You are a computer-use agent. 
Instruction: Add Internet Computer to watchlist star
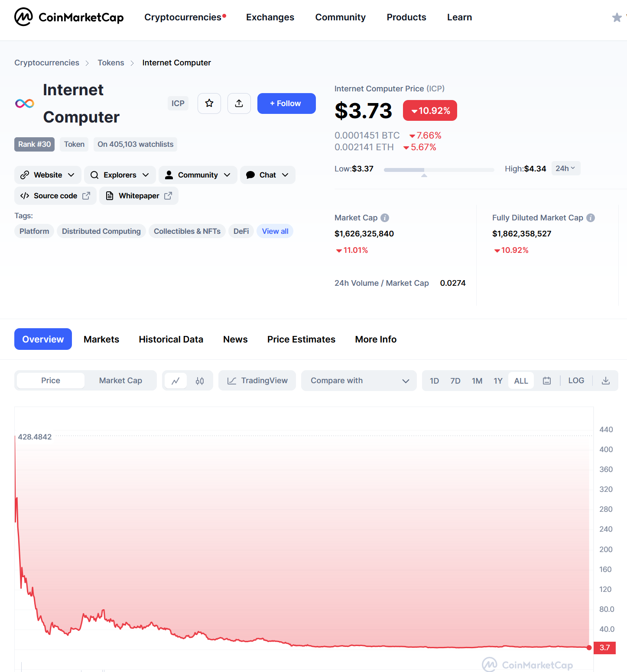pyautogui.click(x=209, y=103)
